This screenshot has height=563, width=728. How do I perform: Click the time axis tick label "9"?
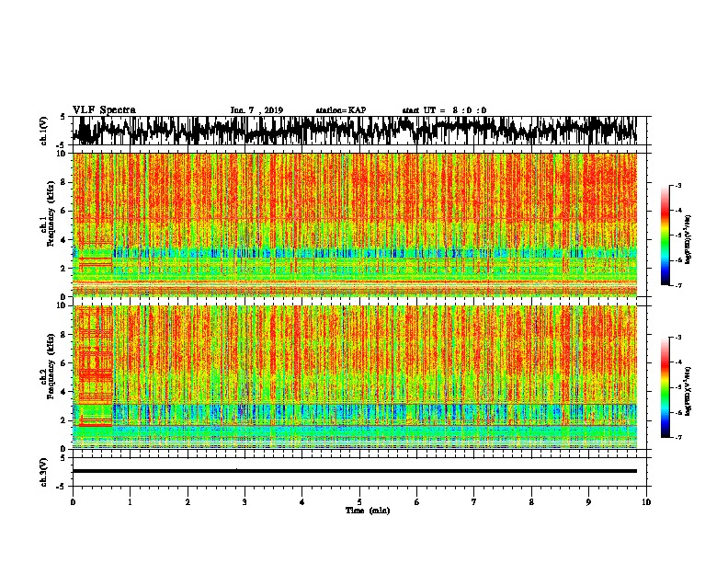588,502
